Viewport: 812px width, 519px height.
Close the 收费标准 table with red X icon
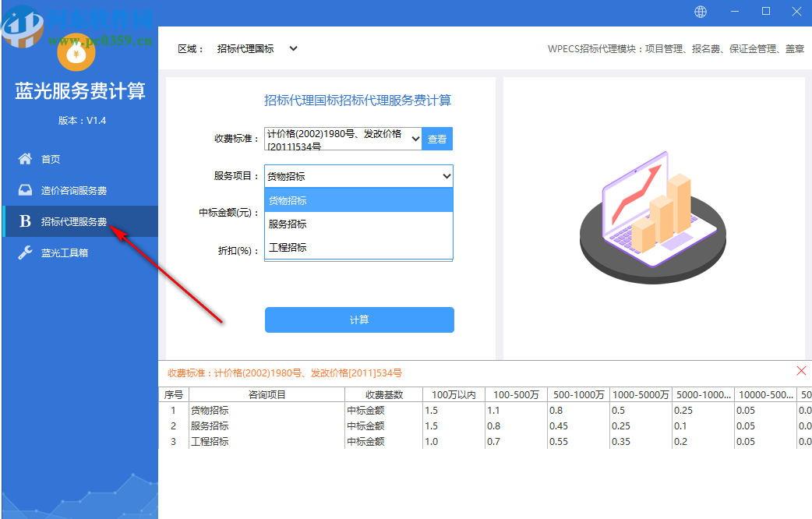802,371
